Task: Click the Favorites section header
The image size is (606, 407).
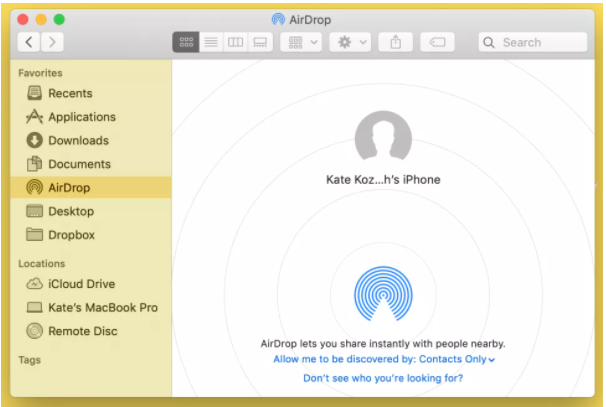Action: coord(40,73)
